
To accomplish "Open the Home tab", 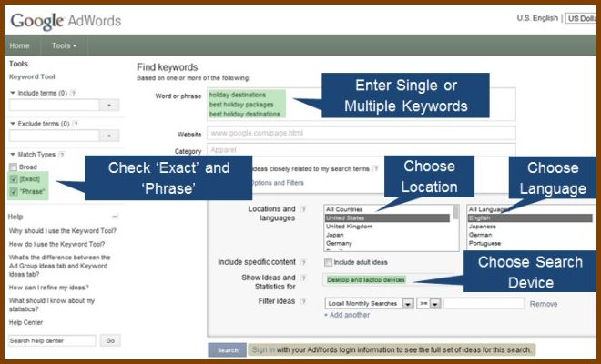I will [x=19, y=45].
